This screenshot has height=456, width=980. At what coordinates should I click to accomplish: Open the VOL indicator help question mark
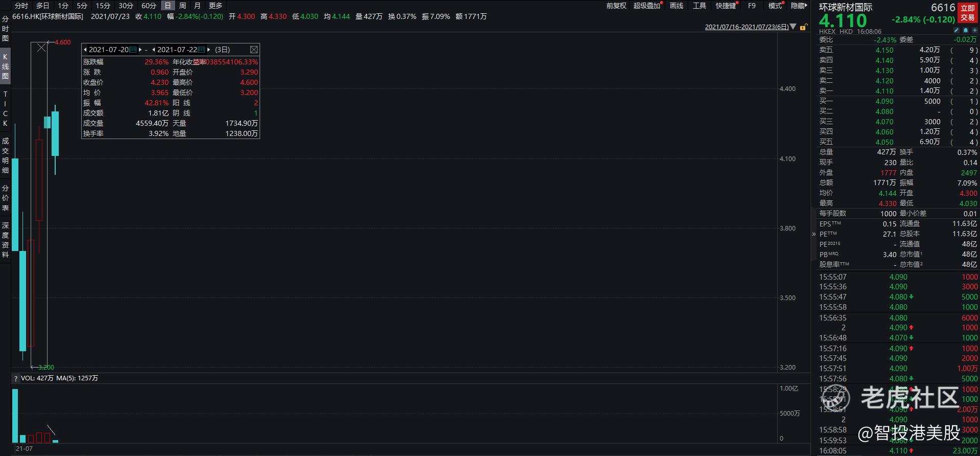[16, 379]
